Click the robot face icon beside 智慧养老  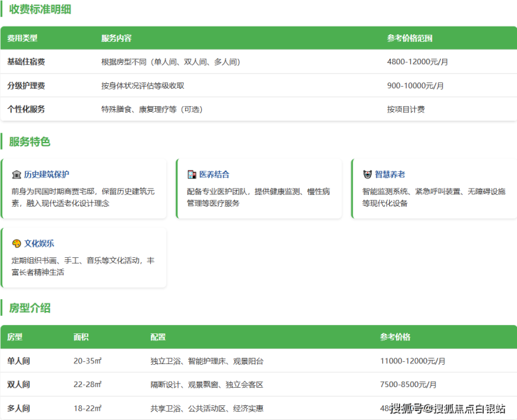367,175
